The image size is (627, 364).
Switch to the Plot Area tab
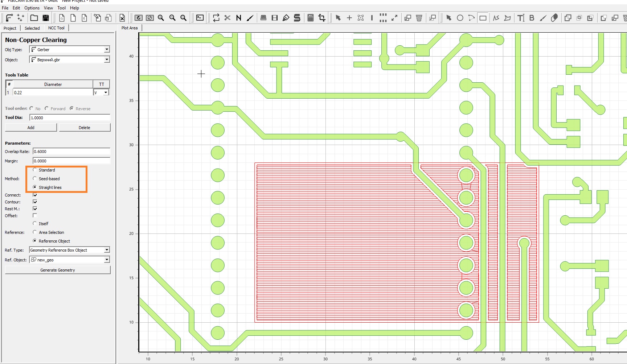(x=130, y=28)
